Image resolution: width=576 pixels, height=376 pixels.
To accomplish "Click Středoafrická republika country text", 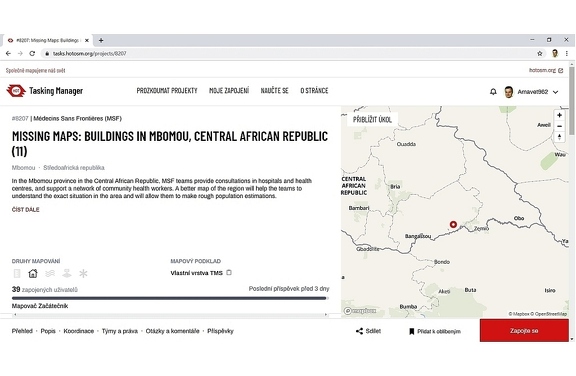I will tap(74, 168).
